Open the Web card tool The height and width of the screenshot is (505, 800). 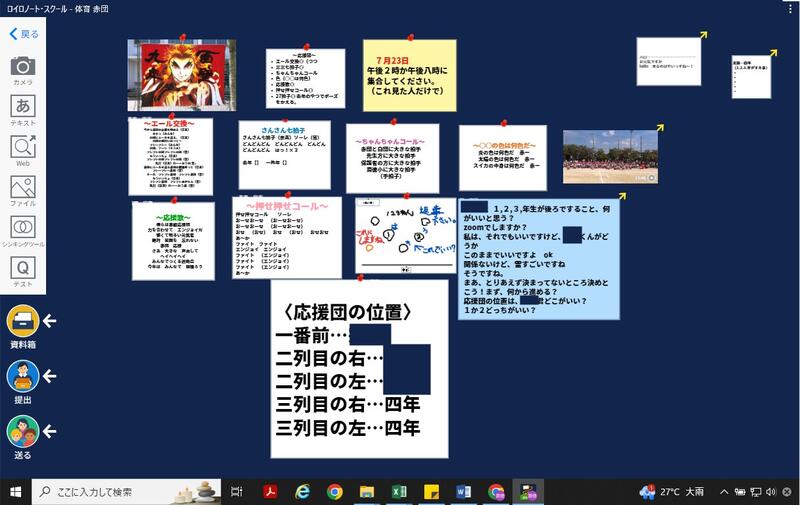coord(23,149)
